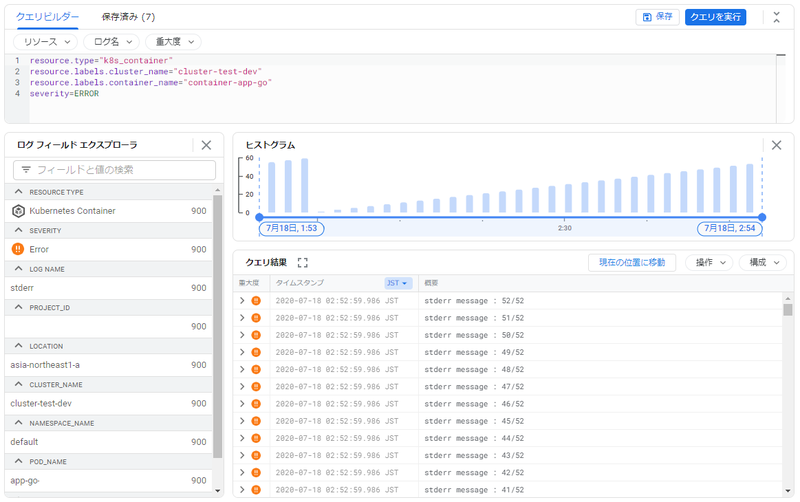Switch to the クエリビルダー tab
The width and height of the screenshot is (800, 502).
click(47, 17)
